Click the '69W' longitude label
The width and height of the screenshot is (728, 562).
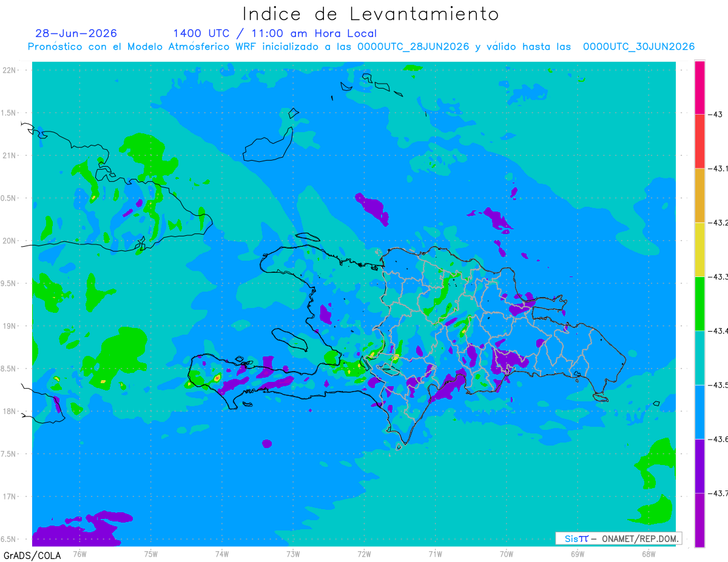(x=578, y=554)
